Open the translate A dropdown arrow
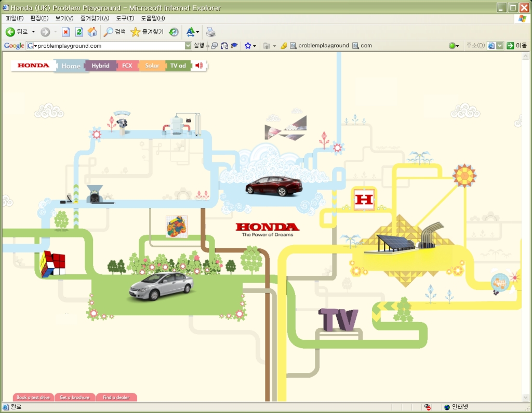Image resolution: width=532 pixels, height=413 pixels. tap(197, 32)
